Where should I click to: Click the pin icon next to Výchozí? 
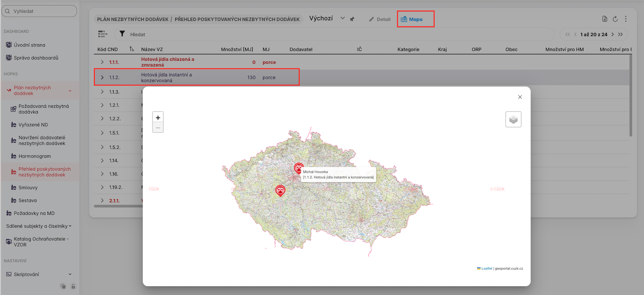[352, 19]
